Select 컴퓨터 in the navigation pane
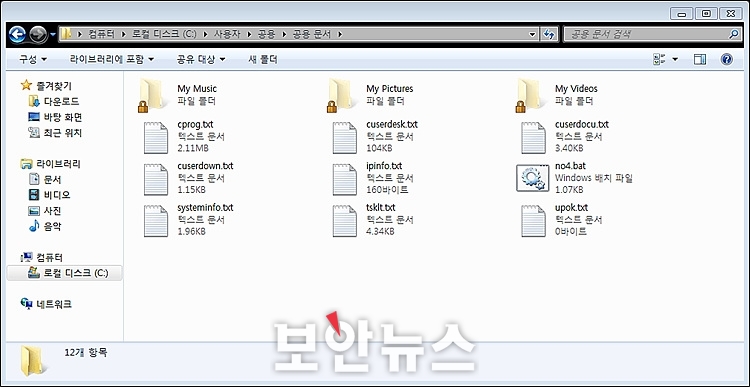The width and height of the screenshot is (750, 387). pyautogui.click(x=50, y=258)
